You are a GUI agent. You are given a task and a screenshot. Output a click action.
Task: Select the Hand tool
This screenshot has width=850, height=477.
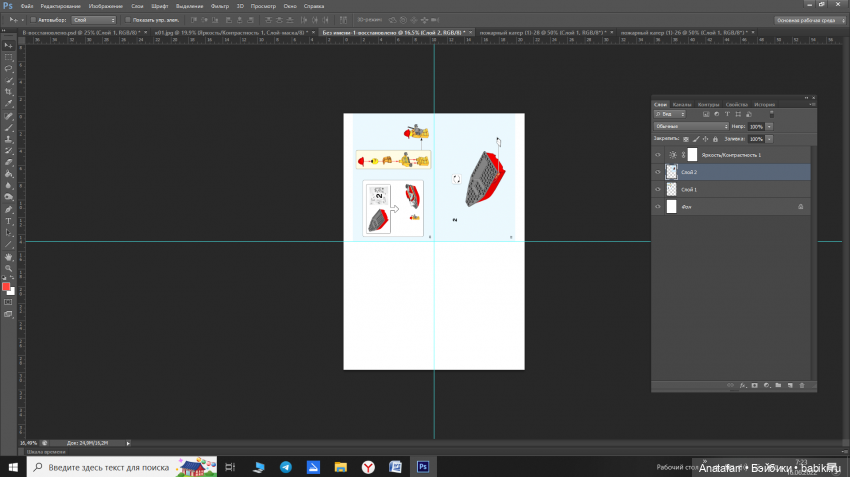[8, 256]
